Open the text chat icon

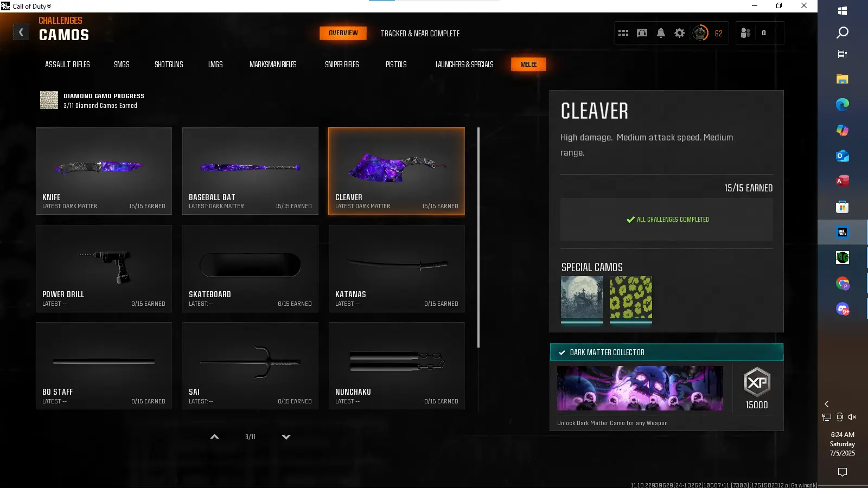tap(642, 33)
